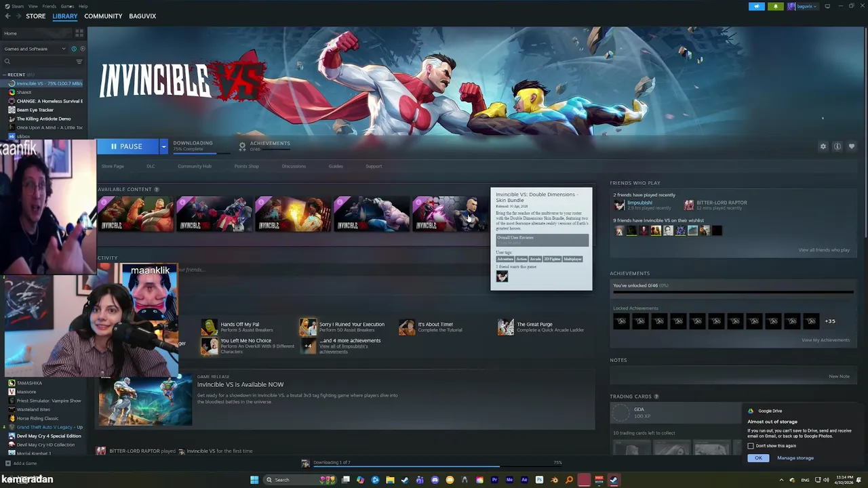Click the Steam taskbar icon

coord(614,480)
